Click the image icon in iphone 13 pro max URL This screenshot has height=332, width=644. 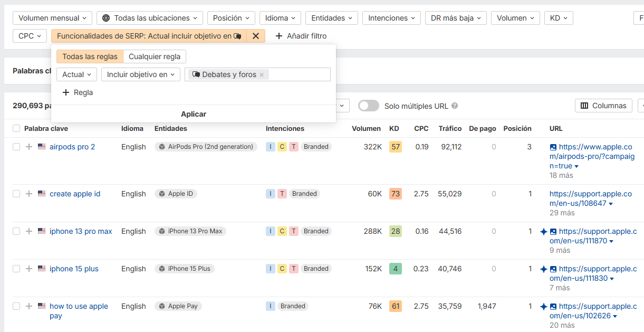tap(553, 231)
